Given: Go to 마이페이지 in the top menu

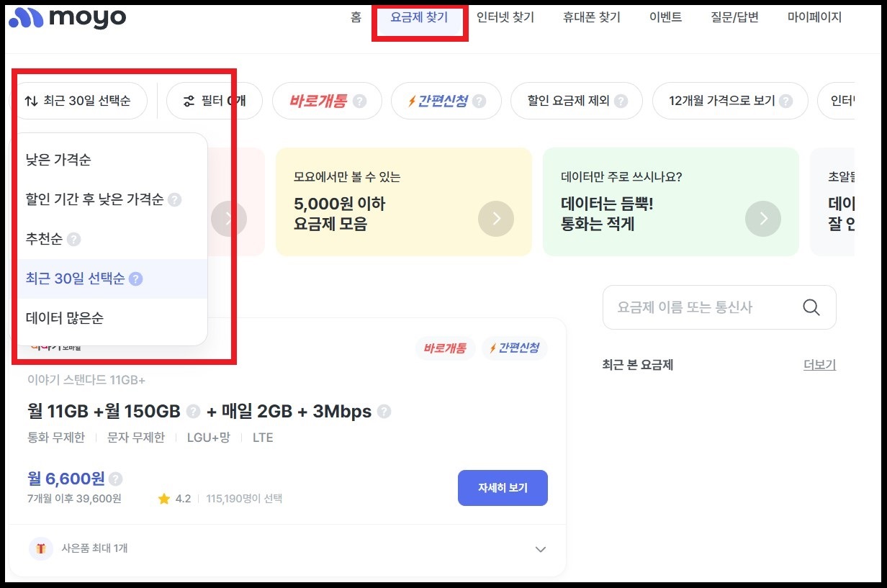Looking at the screenshot, I should pyautogui.click(x=814, y=17).
